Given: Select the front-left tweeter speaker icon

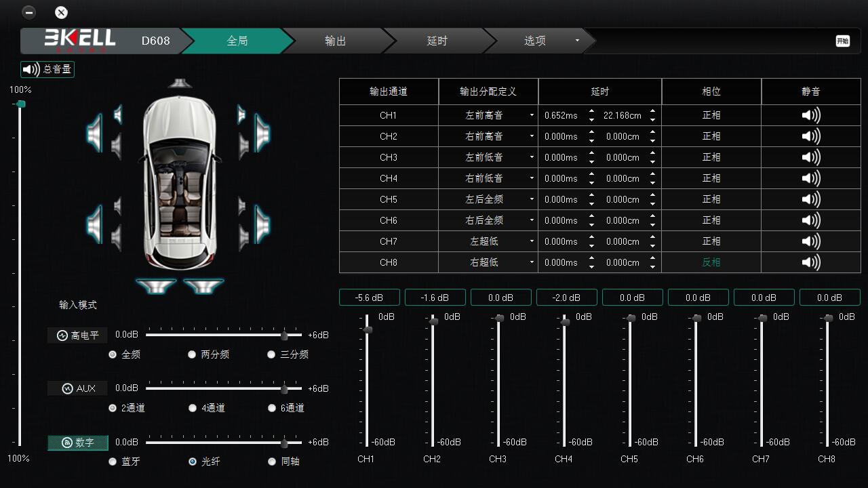Looking at the screenshot, I should 118,115.
